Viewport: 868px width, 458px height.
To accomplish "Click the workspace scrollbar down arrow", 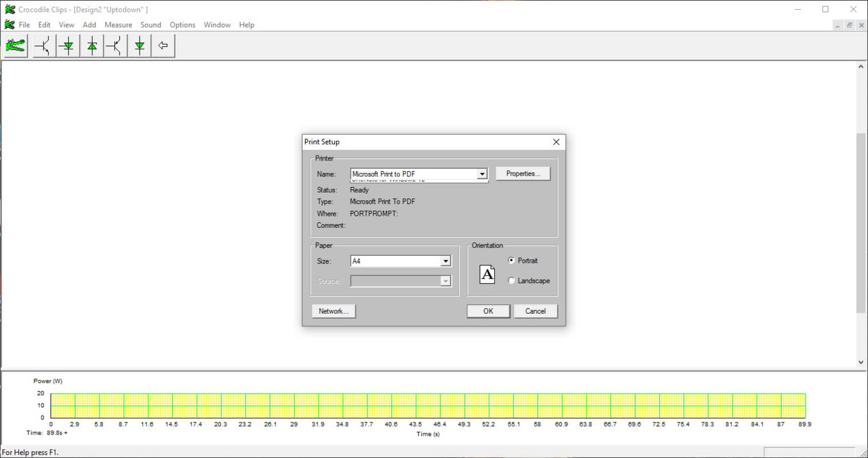I will coord(861,362).
